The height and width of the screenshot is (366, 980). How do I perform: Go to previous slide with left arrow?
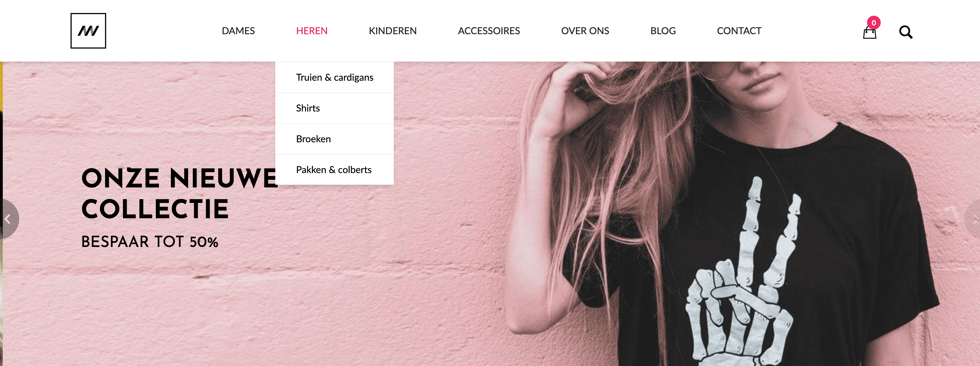point(8,219)
